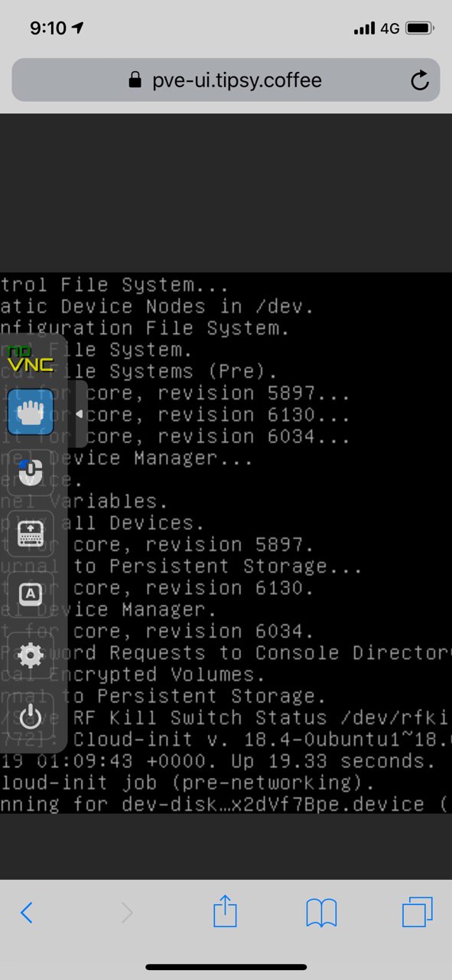
Task: Click the noVNC logo
Action: click(31, 358)
